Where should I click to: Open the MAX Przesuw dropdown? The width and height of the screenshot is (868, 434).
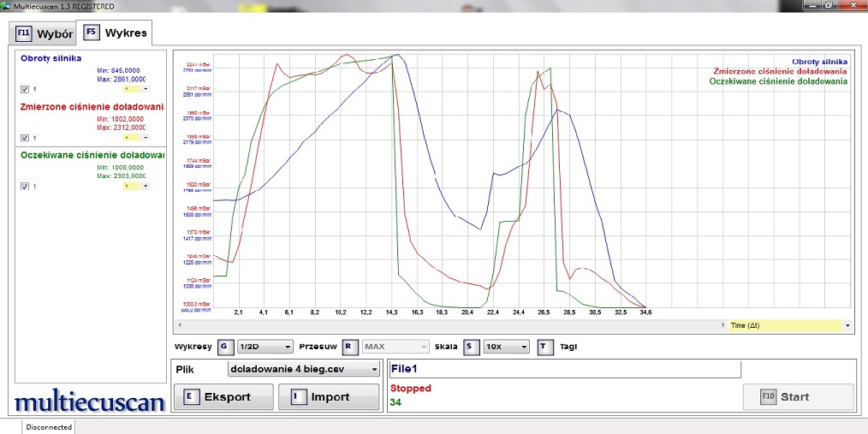point(395,347)
